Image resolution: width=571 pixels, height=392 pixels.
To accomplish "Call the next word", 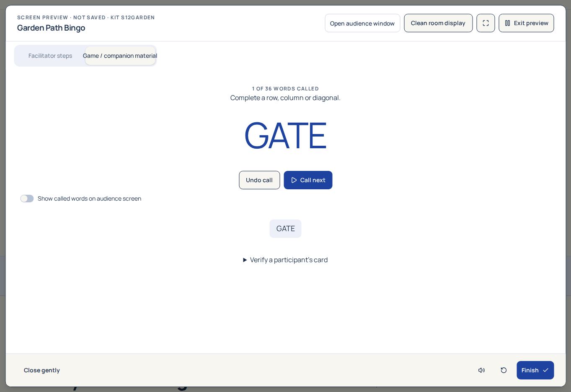I will (308, 180).
